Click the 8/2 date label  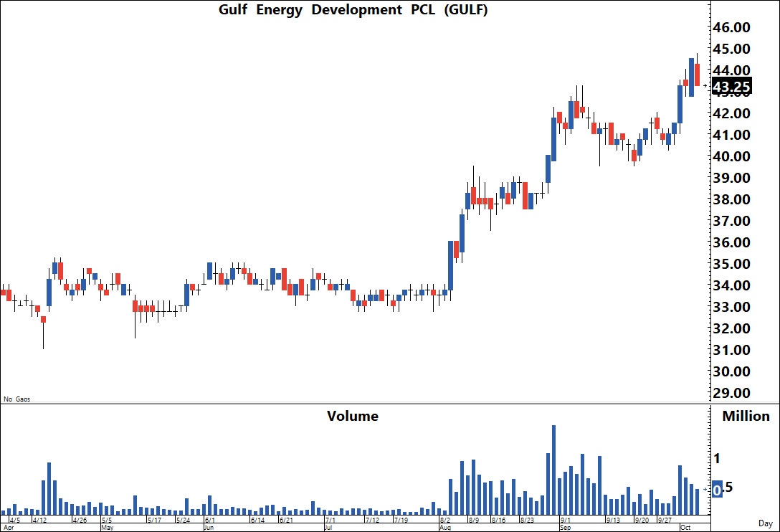445,520
